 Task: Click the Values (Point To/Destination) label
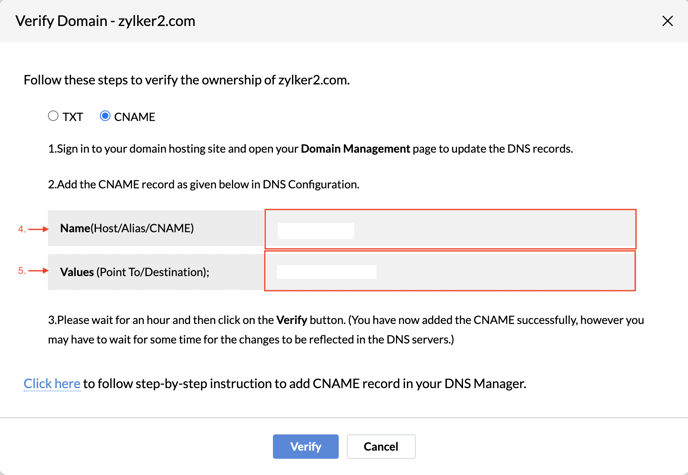134,272
